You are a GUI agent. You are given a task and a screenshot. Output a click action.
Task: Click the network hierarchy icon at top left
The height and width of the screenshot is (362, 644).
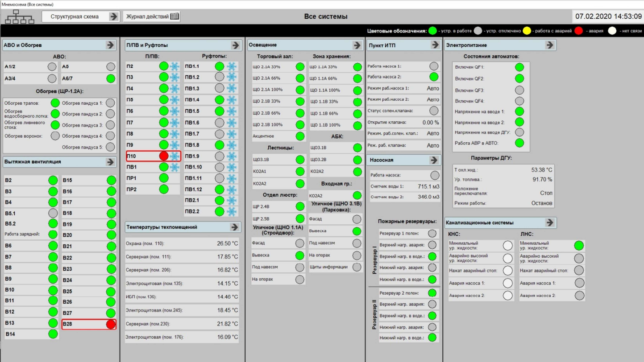[19, 17]
